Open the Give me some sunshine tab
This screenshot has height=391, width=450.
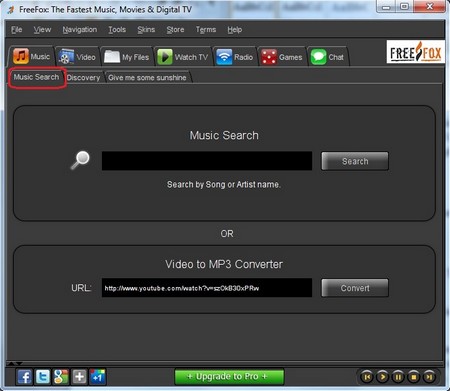[147, 78]
